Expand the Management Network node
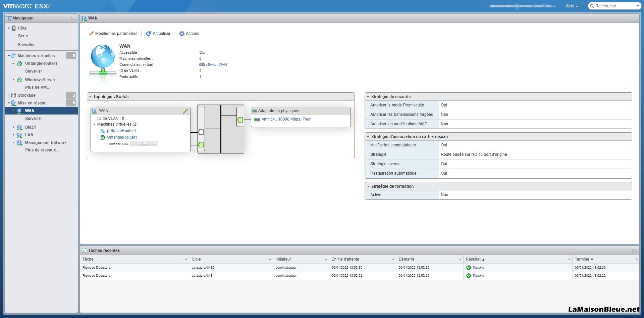The image size is (644, 318). click(x=13, y=143)
